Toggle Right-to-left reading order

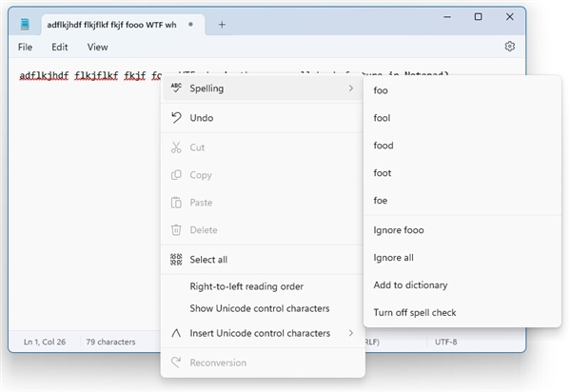point(246,286)
